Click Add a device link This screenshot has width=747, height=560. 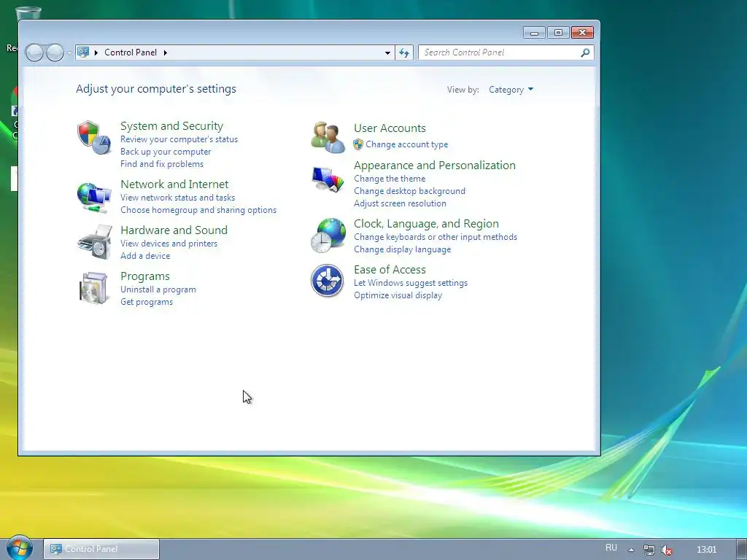coord(145,256)
